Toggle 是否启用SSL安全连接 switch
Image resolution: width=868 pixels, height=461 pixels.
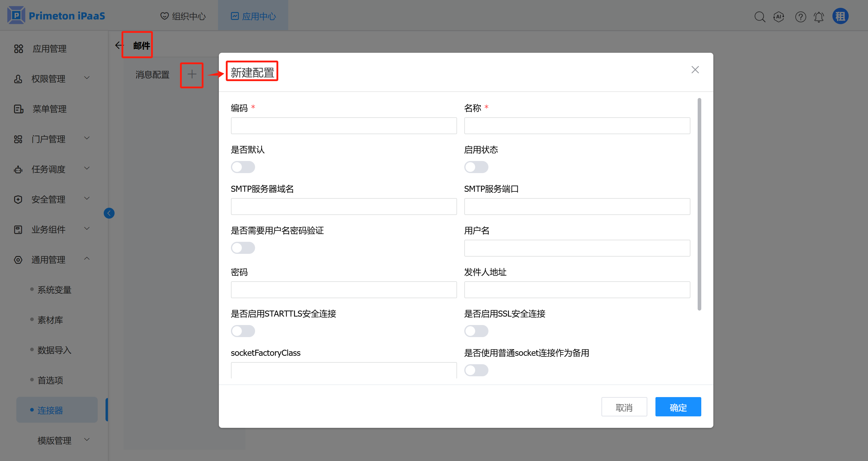(x=476, y=331)
